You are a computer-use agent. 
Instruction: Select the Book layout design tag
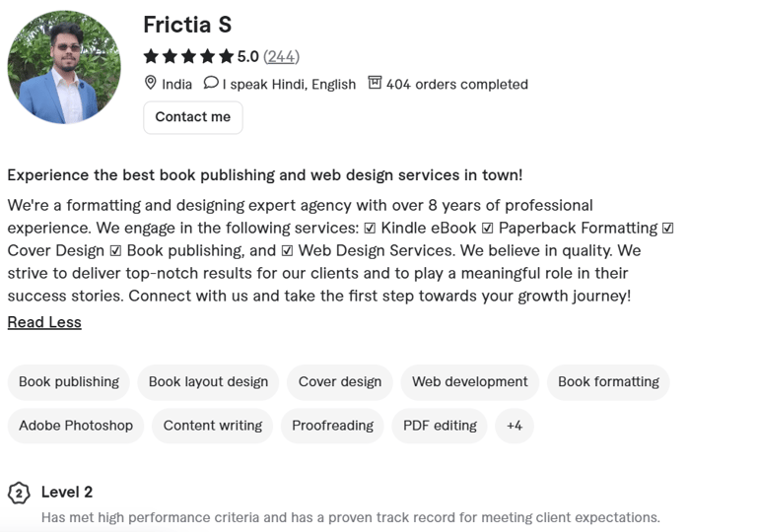point(208,382)
